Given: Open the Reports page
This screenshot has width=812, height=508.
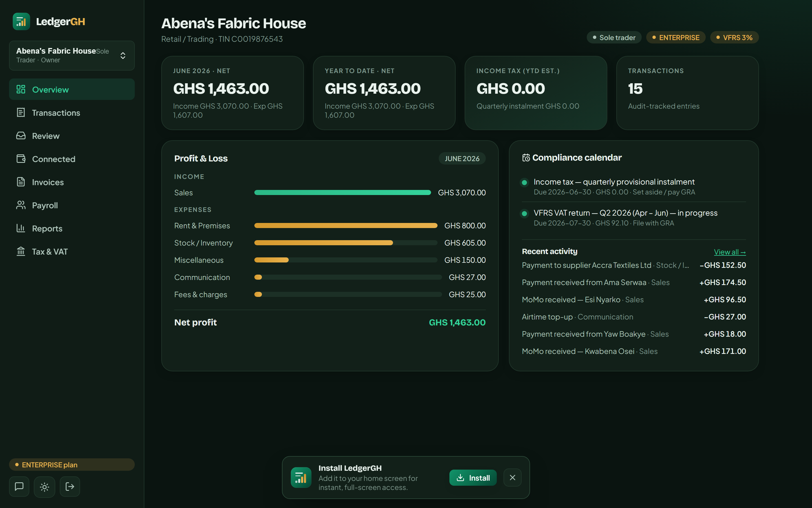Looking at the screenshot, I should click(72, 228).
